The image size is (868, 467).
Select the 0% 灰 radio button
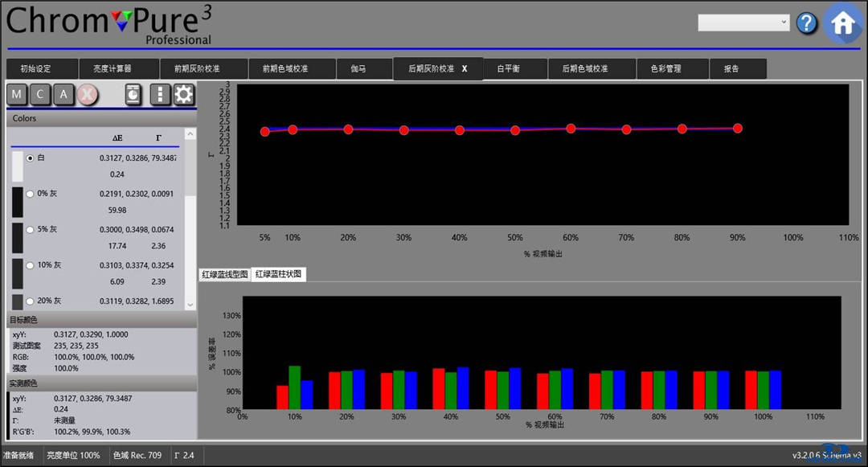point(31,194)
